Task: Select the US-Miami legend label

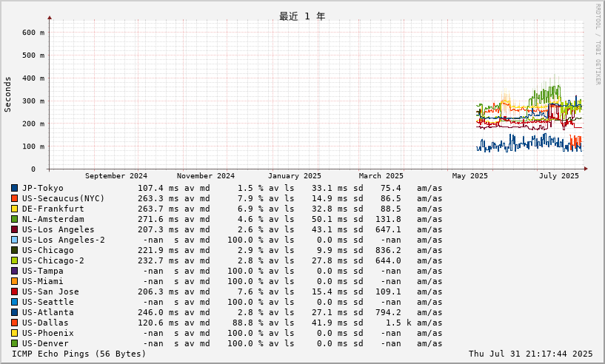Action: click(42, 281)
